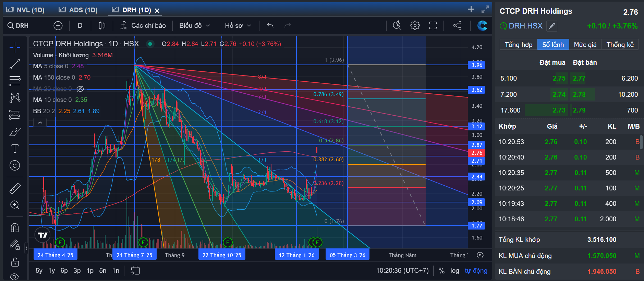
Task: Enter fullscreen chart mode
Action: 433,25
